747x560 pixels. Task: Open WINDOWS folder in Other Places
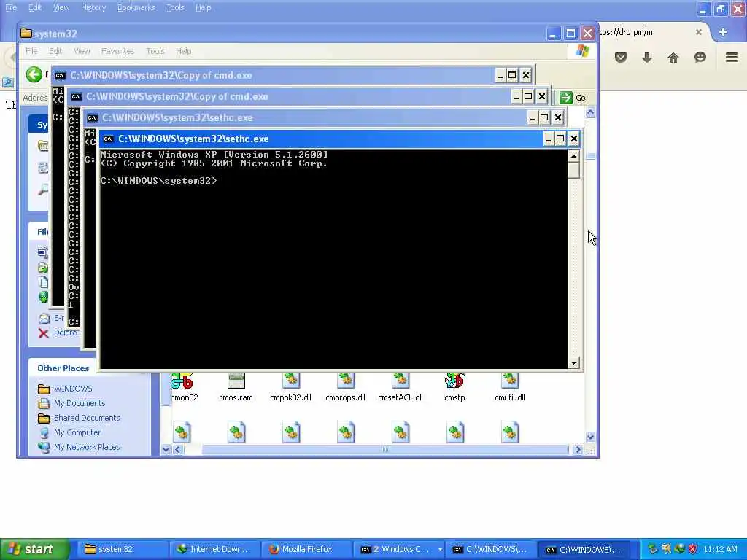[73, 389]
